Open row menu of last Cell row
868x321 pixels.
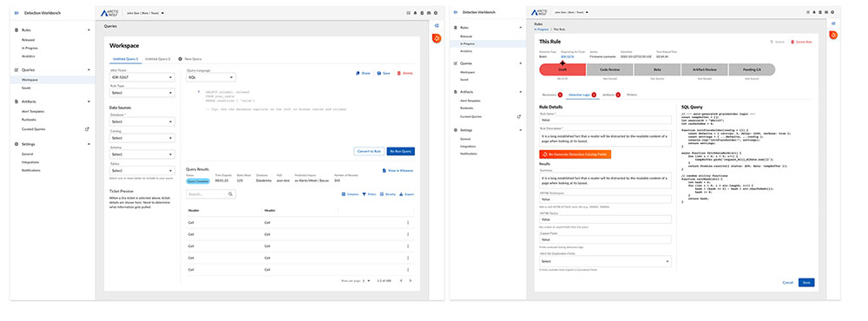[x=408, y=270]
